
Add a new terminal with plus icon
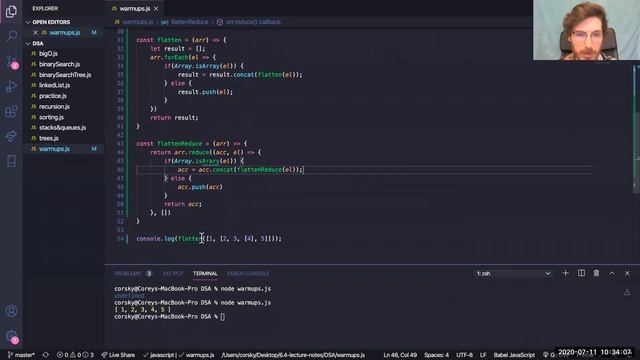pos(565,273)
